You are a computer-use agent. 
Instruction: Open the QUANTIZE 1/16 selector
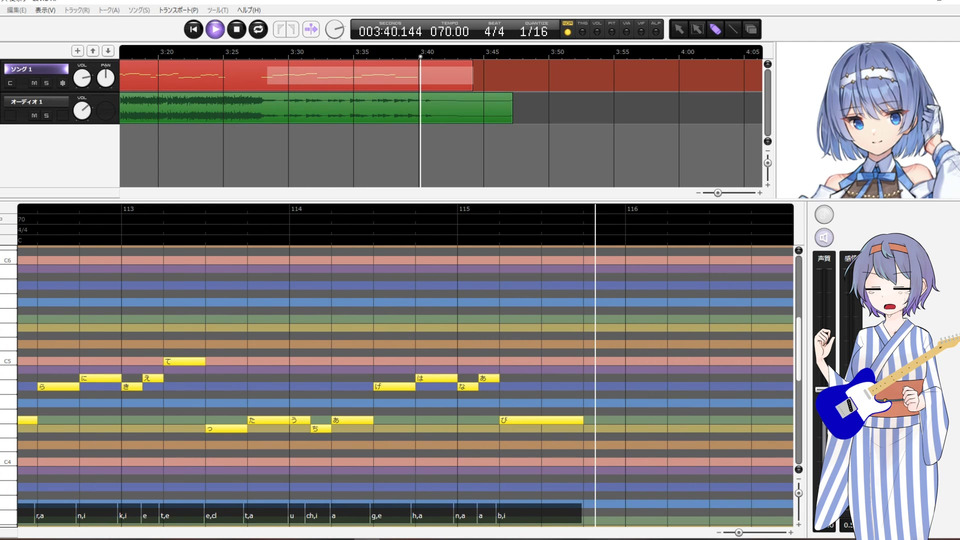(534, 31)
